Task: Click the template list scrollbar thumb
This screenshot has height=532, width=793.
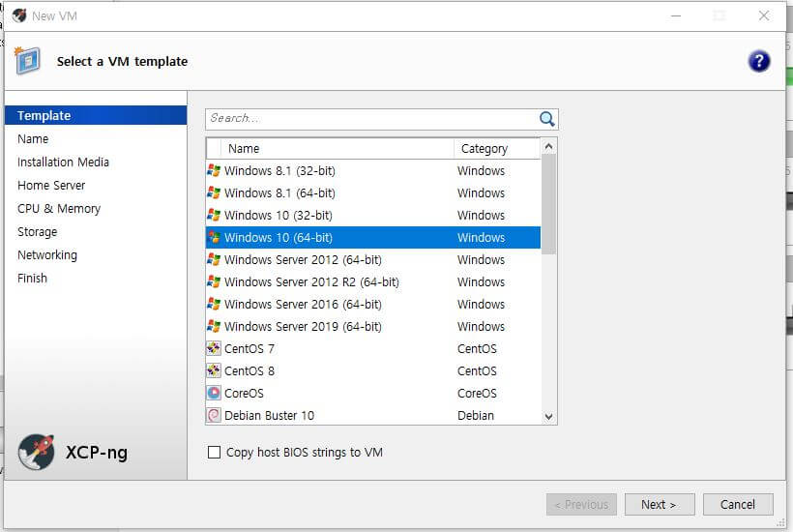Action: (x=548, y=204)
